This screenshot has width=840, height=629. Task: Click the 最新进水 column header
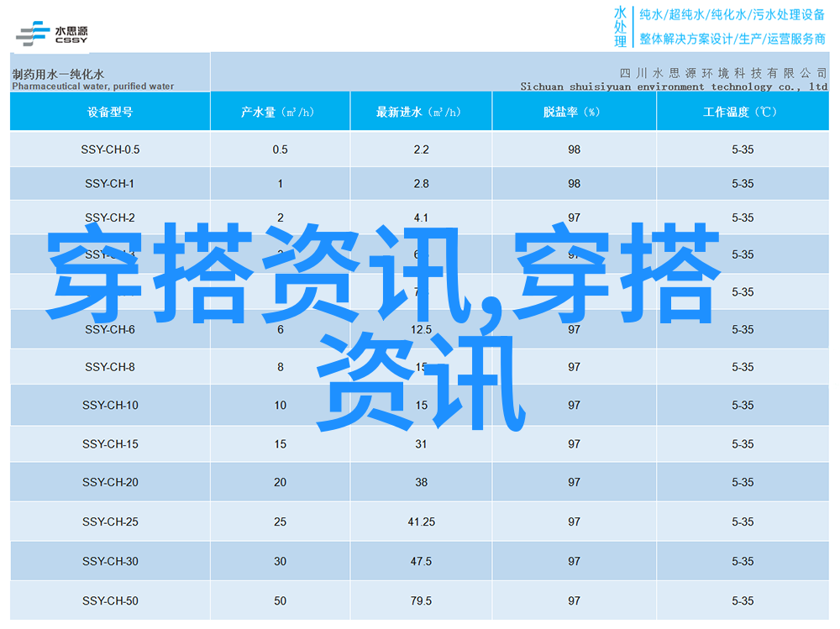coord(421,112)
